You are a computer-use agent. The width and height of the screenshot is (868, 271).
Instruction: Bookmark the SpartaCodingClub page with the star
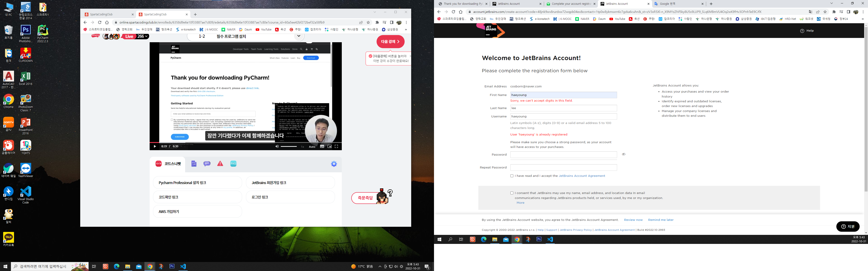[x=368, y=23]
